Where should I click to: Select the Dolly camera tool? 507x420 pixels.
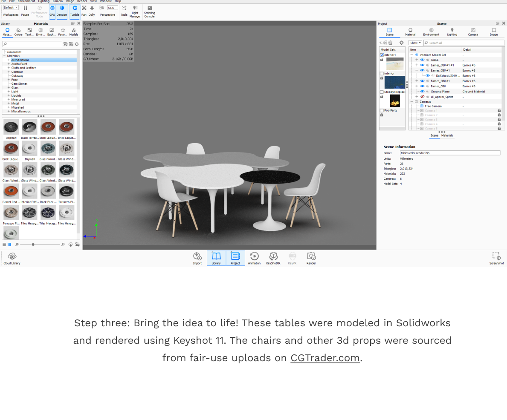[x=92, y=11]
